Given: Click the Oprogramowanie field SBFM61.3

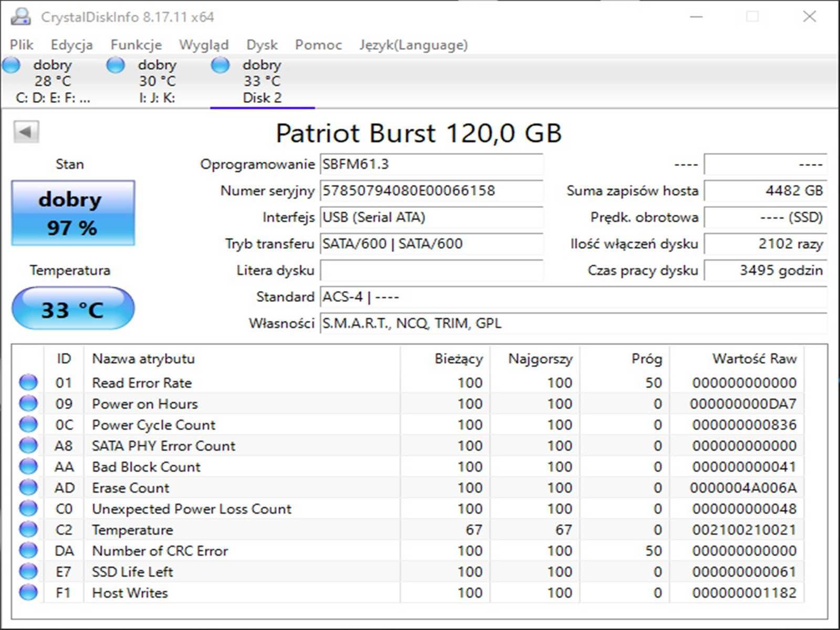Looking at the screenshot, I should 432,164.
